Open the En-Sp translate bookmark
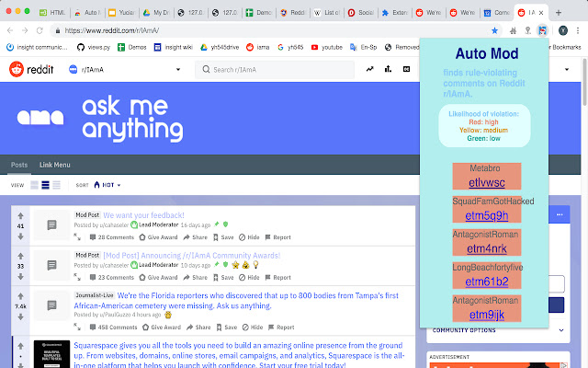Screen dimensions: 588x368 tap(363, 47)
